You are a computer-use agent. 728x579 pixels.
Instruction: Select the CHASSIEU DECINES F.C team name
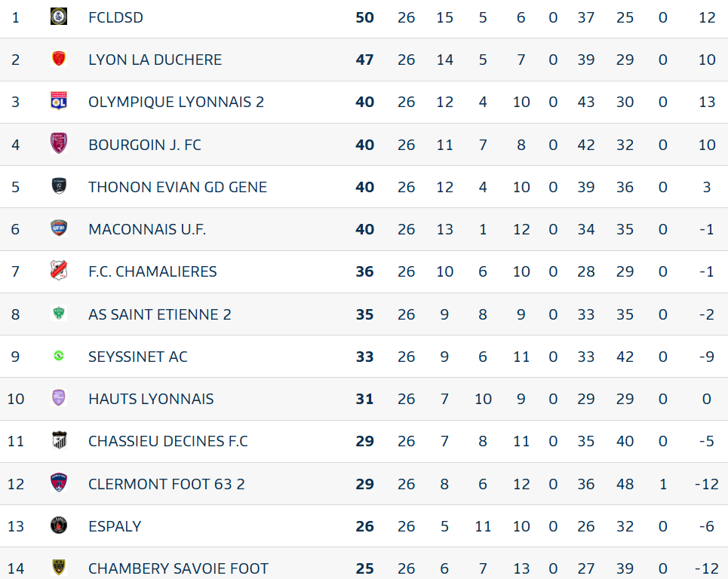click(x=168, y=441)
